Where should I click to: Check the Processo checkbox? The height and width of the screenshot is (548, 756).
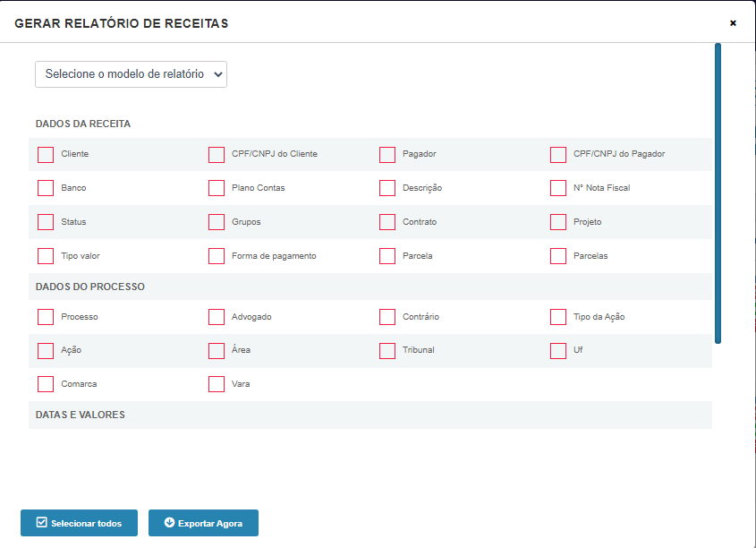(46, 317)
